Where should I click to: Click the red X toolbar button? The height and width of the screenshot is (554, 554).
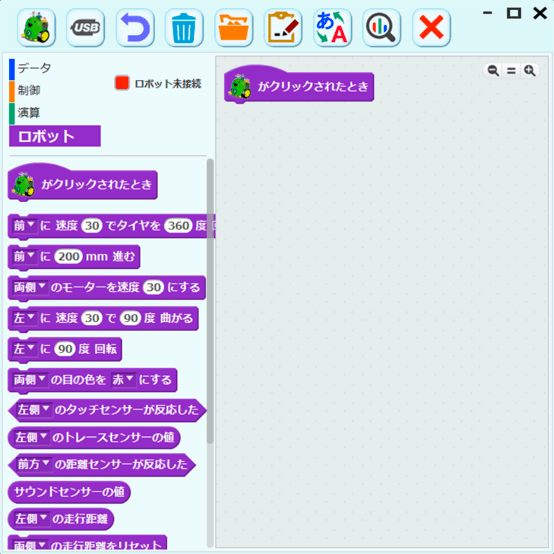click(x=431, y=28)
